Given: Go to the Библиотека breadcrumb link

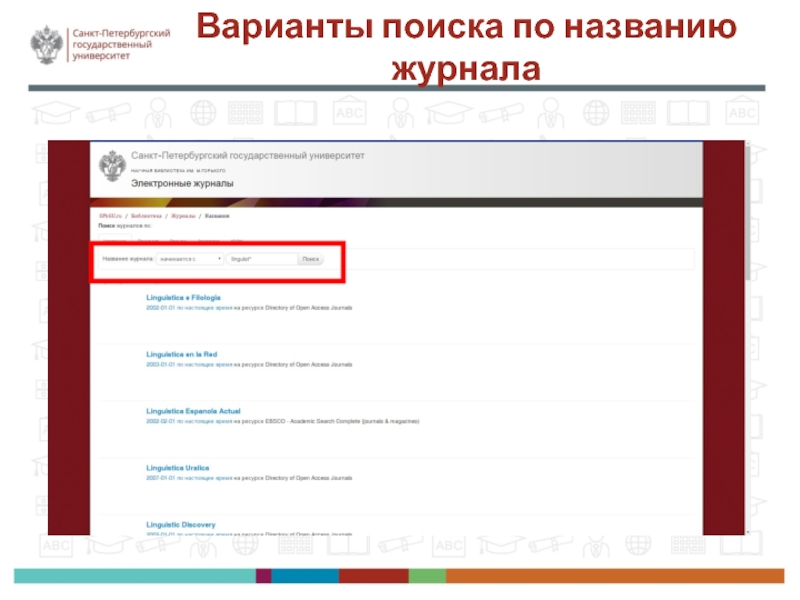Looking at the screenshot, I should (x=146, y=216).
